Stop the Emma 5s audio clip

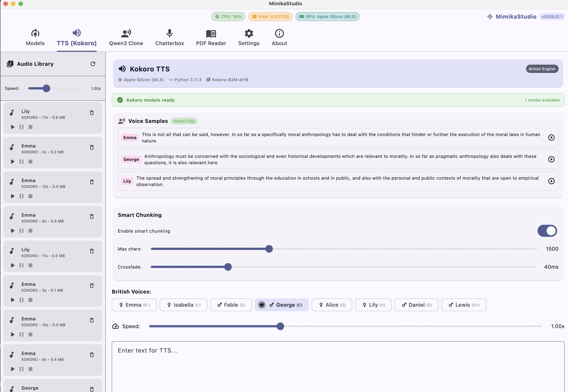[x=30, y=161]
